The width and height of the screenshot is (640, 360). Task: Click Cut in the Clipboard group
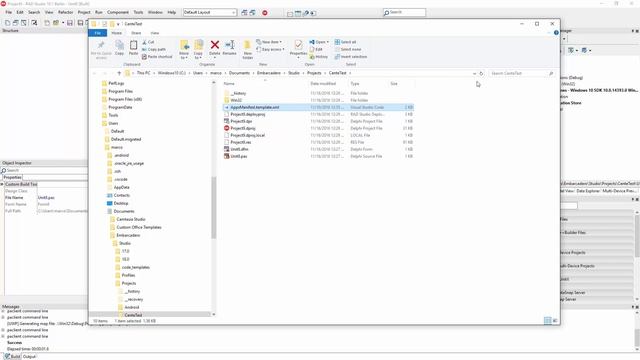(x=148, y=42)
